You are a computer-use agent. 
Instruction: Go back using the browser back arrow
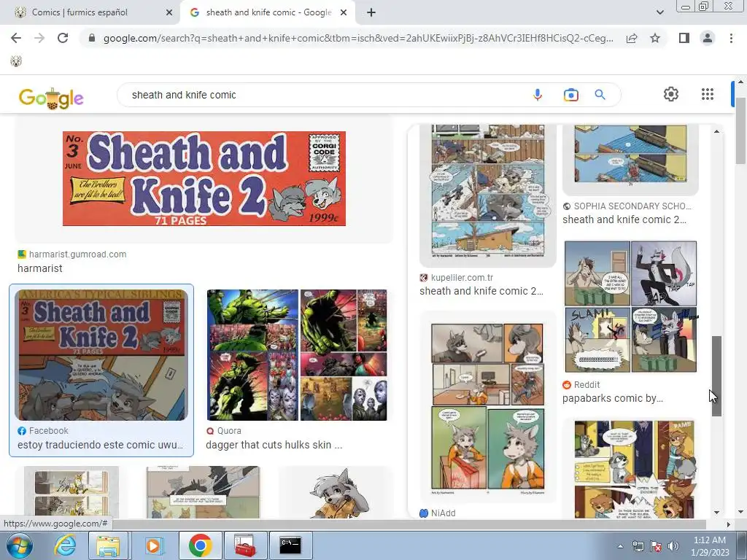tap(16, 38)
